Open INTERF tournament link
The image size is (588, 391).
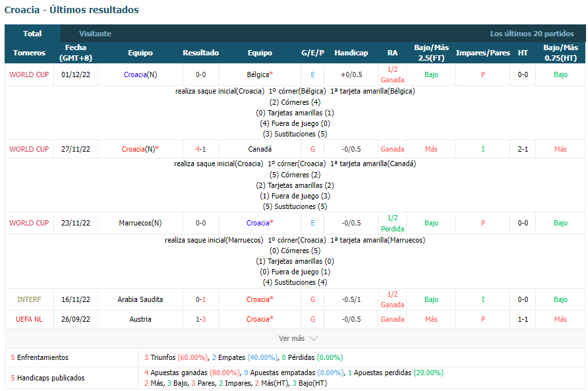point(29,299)
